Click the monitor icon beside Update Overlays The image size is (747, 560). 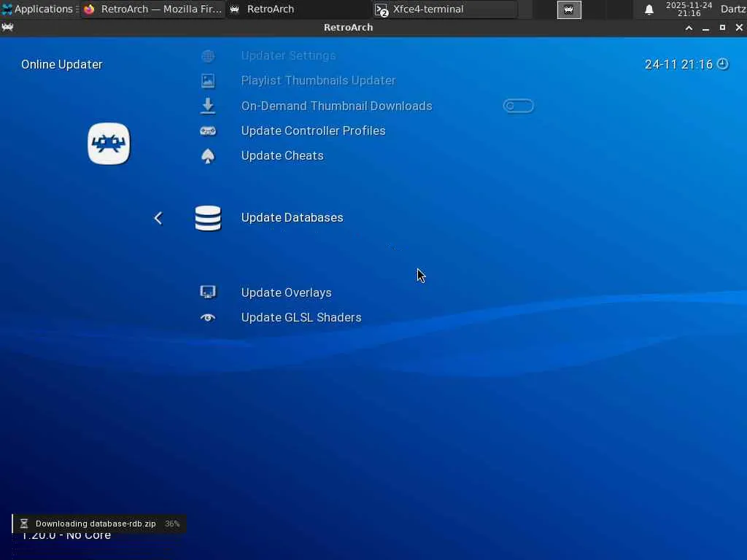pos(208,292)
